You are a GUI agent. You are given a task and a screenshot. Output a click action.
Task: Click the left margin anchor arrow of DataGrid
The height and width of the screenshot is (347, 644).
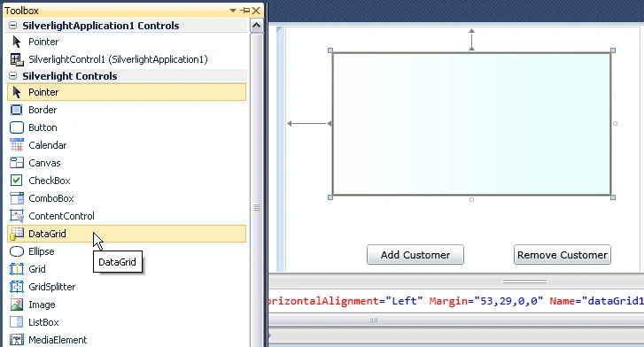coord(309,123)
